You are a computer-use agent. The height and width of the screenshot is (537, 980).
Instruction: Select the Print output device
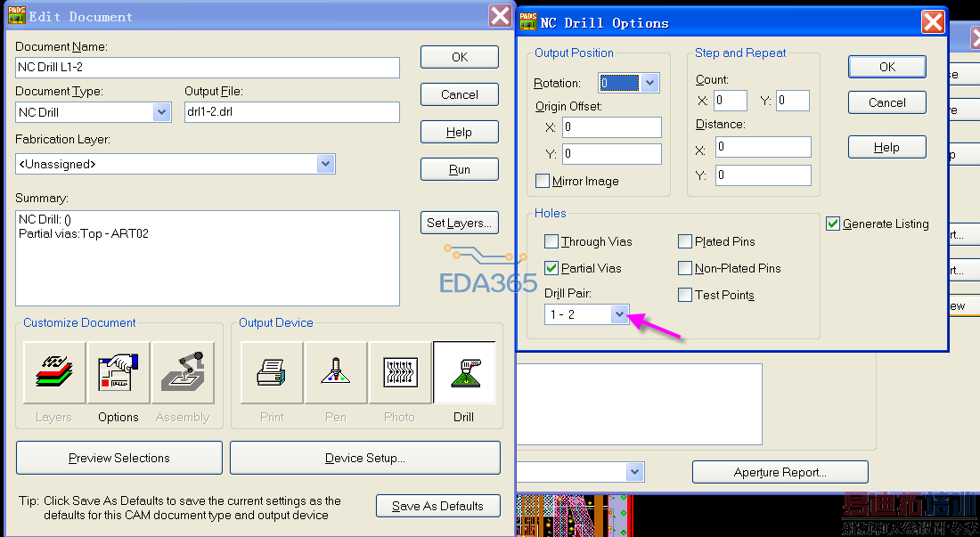[x=272, y=373]
